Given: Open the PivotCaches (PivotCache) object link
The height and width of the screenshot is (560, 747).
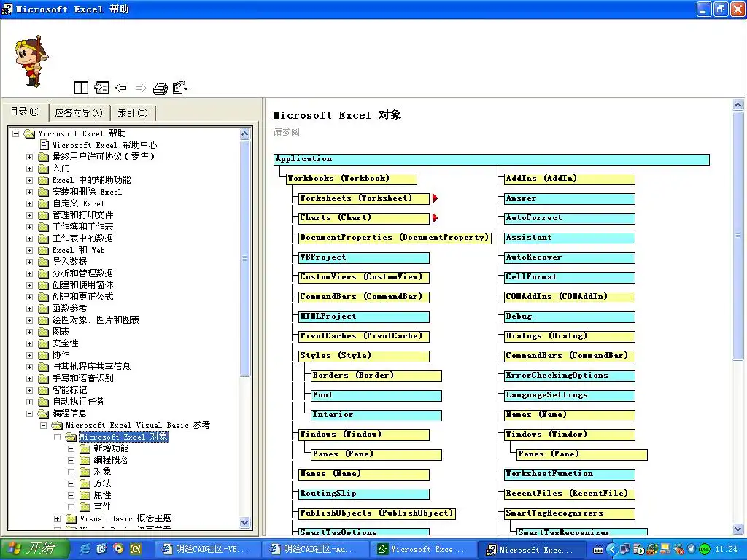Looking at the screenshot, I should point(365,336).
